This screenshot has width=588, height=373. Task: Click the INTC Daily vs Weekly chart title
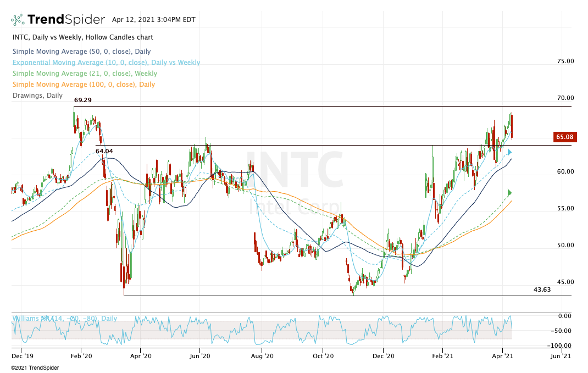point(83,37)
